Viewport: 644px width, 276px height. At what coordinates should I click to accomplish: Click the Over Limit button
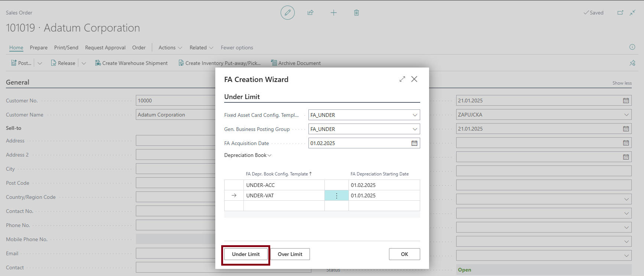[290, 254]
